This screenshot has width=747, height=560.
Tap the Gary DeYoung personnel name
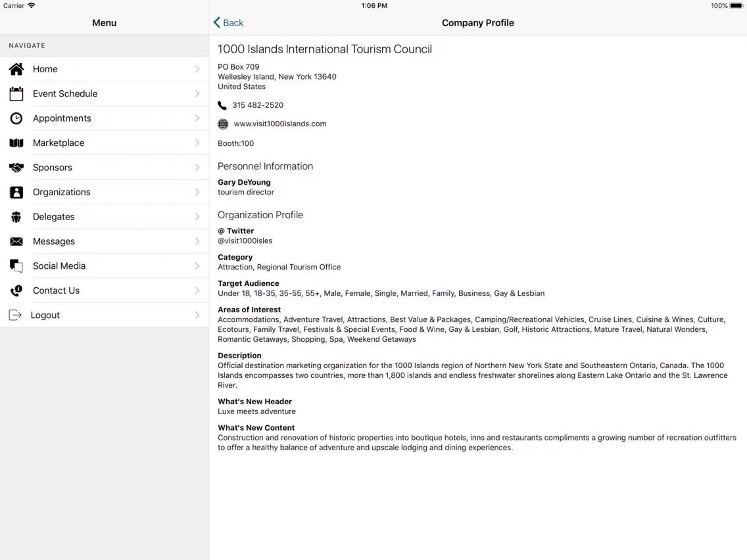(x=244, y=182)
